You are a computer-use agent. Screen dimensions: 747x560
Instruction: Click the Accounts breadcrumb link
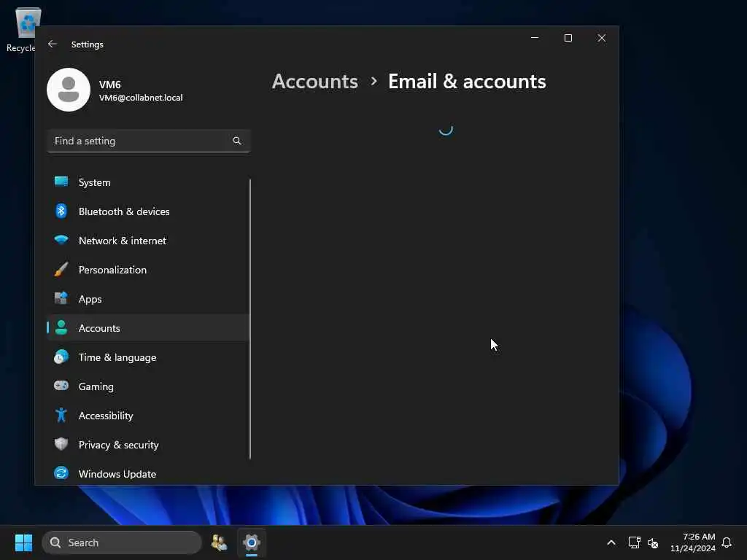tap(315, 82)
